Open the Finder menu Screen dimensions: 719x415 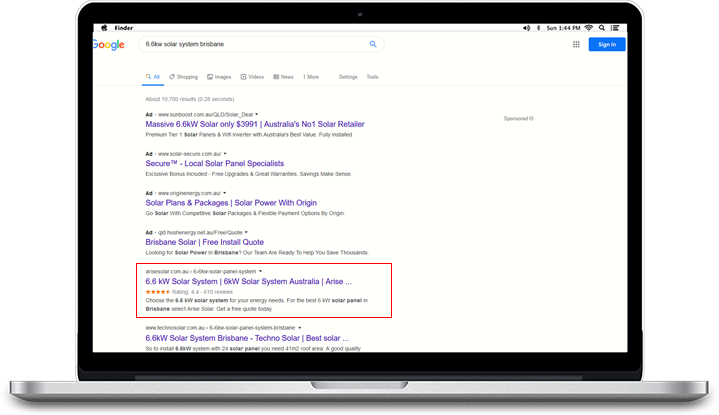coord(123,28)
